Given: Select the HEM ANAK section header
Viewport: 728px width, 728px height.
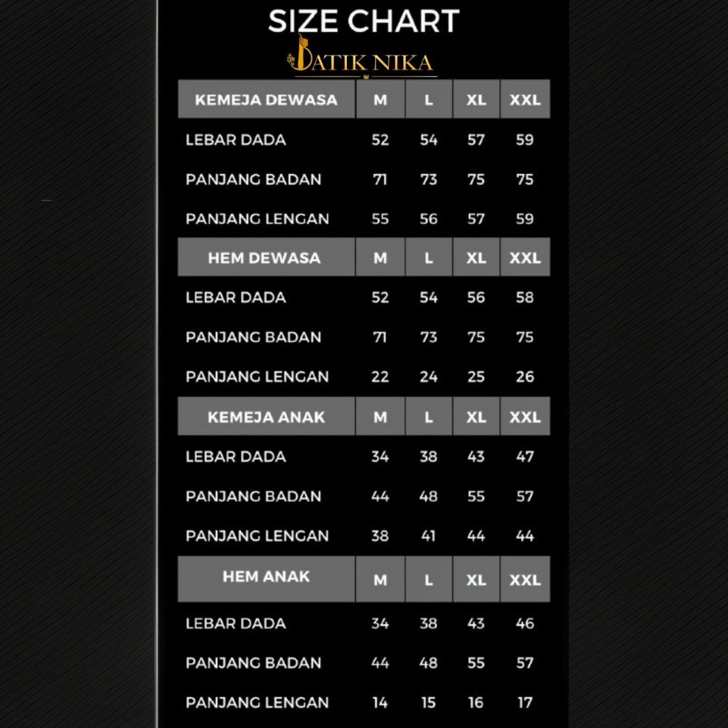Looking at the screenshot, I should pyautogui.click(x=266, y=577).
